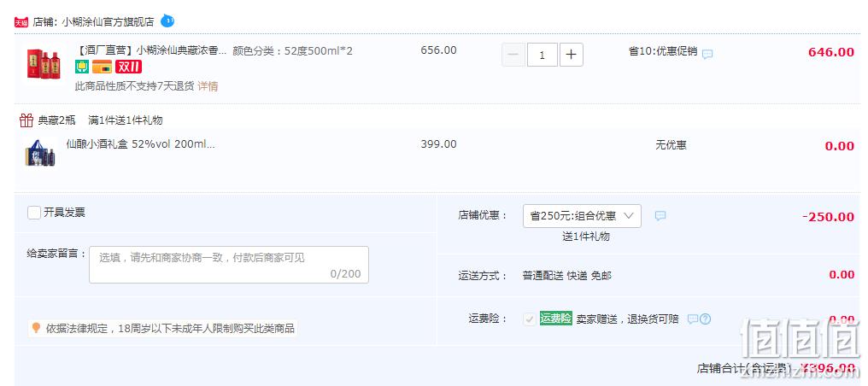Image resolution: width=868 pixels, height=386 pixels.
Task: Open the blue gift box product thumbnail
Action: click(x=40, y=153)
